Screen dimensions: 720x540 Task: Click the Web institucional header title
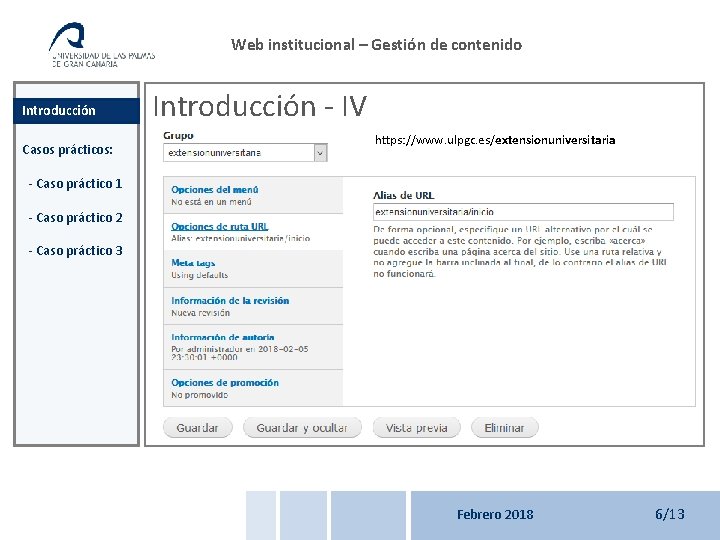point(377,45)
